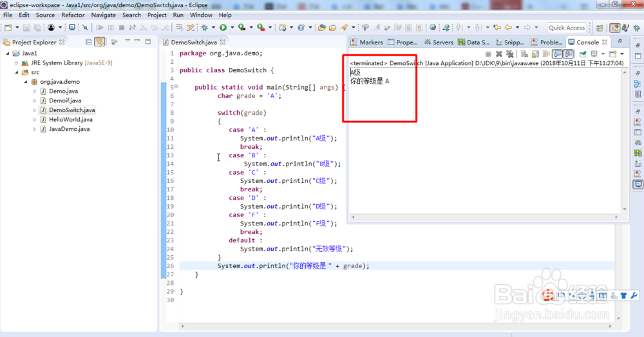This screenshot has width=644, height=337.
Task: Click the Search flashlight toolbar icon
Action: pyautogui.click(x=344, y=28)
